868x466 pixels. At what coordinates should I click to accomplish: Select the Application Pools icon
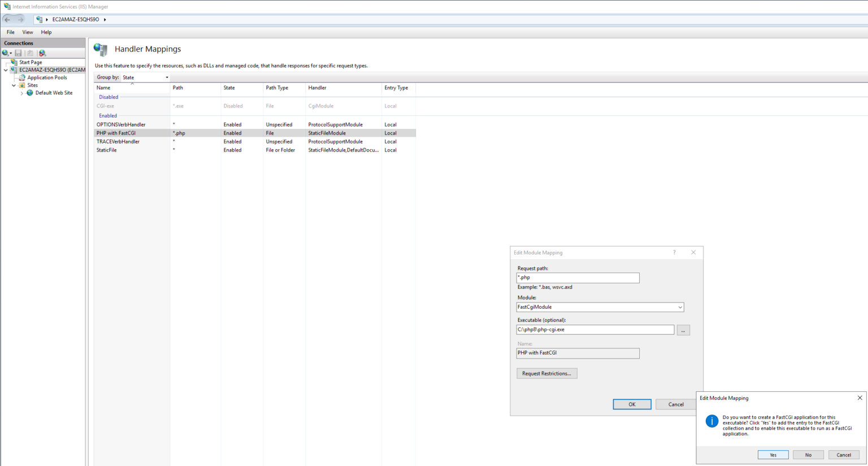coord(23,77)
